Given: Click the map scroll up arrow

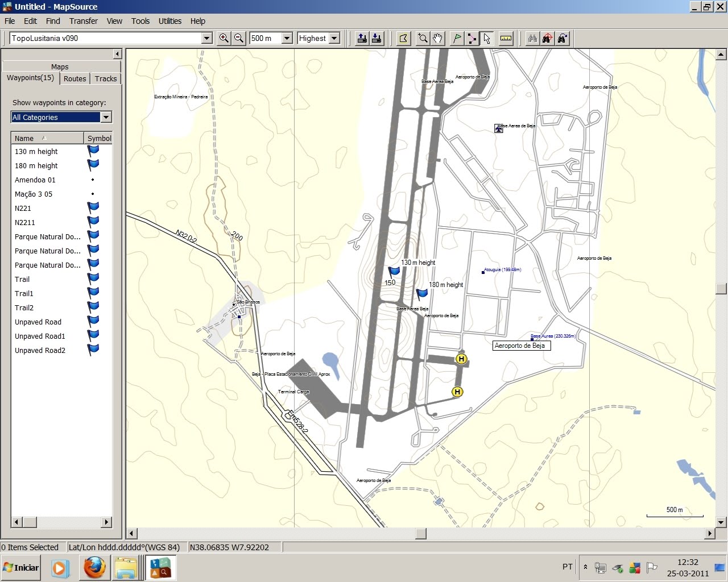Looking at the screenshot, I should click(x=721, y=55).
